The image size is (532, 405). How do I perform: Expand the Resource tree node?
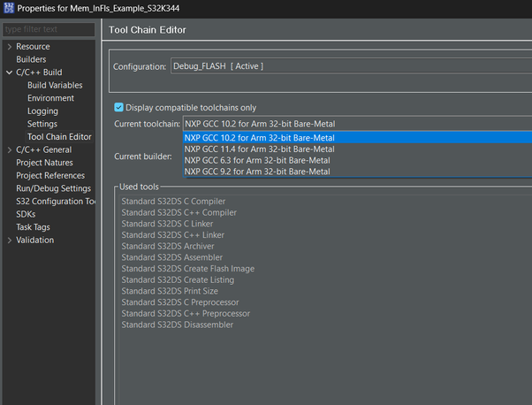click(10, 47)
